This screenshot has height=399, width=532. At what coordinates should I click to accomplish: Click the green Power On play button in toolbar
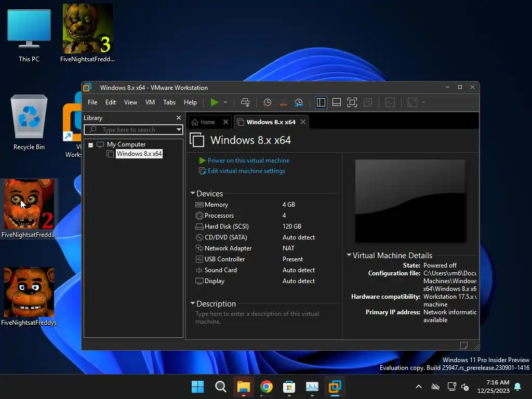click(214, 102)
